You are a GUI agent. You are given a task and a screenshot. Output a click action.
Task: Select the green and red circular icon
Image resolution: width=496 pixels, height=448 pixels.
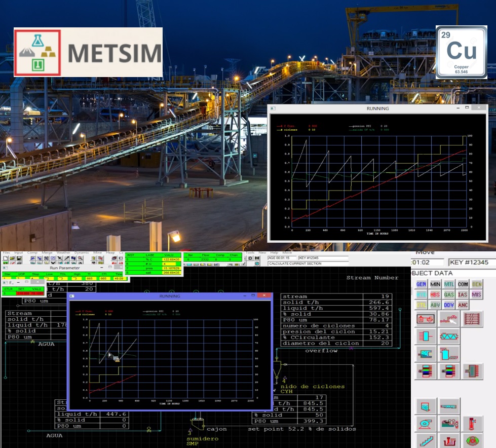(x=472, y=441)
